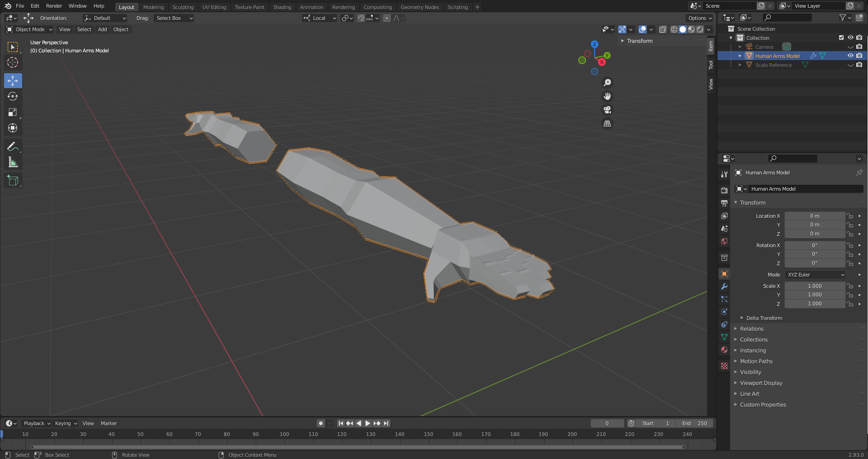Open the World properties tab
The height and width of the screenshot is (459, 868).
[724, 241]
